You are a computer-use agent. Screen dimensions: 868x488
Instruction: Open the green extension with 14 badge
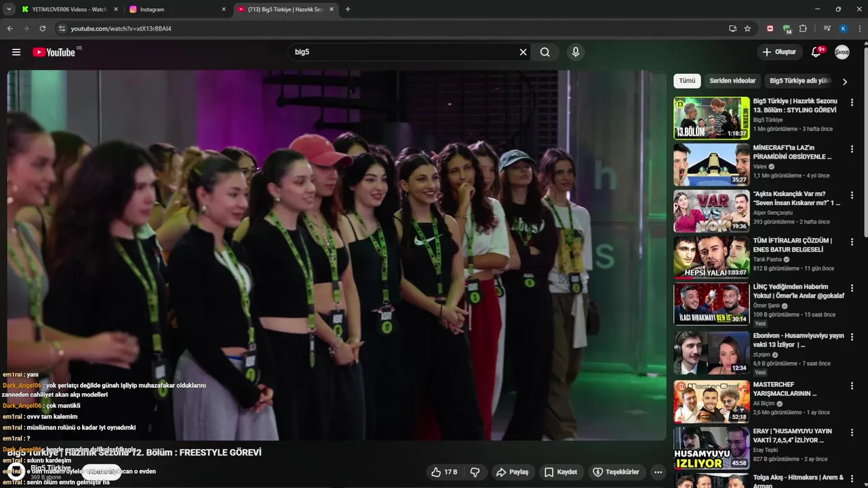[x=787, y=29]
